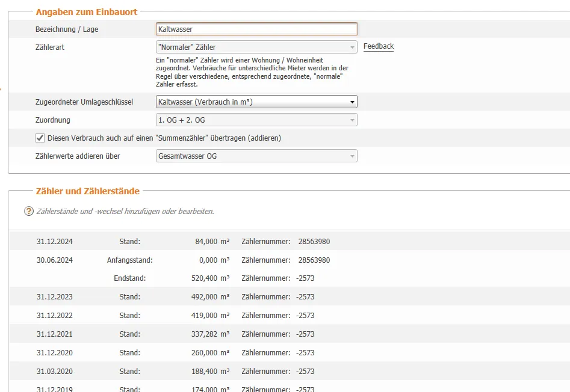Open the Zuordnung dropdown
This screenshot has width=570, height=392.
(x=256, y=120)
